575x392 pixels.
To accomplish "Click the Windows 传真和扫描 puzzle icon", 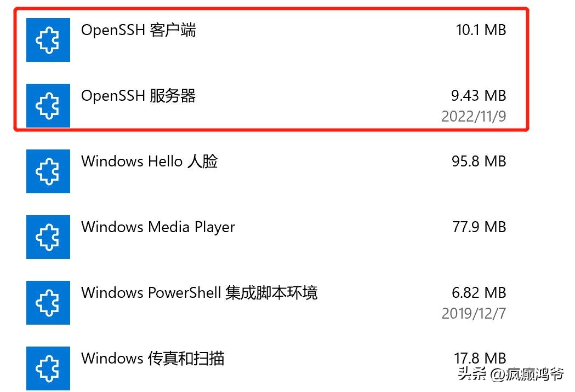I will click(48, 367).
